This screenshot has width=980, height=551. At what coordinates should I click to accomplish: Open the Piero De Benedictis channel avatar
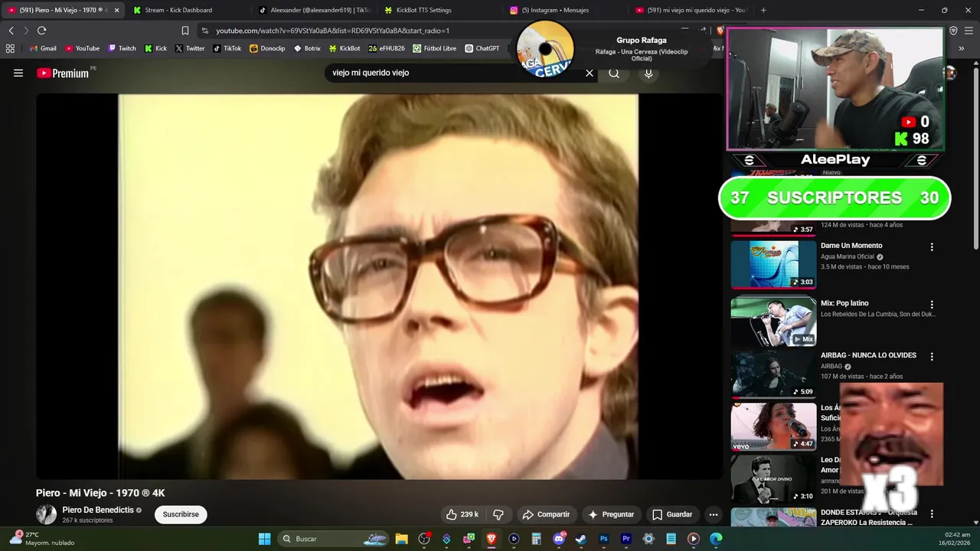click(46, 514)
